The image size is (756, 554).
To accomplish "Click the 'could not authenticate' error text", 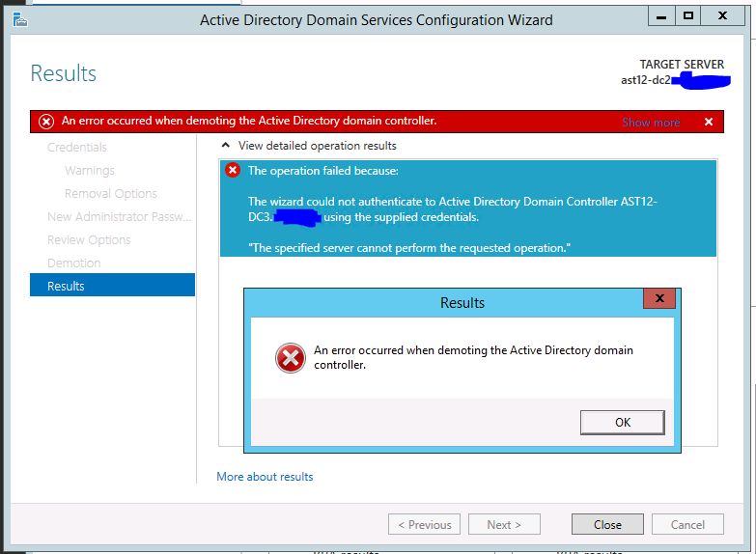I will coord(453,209).
